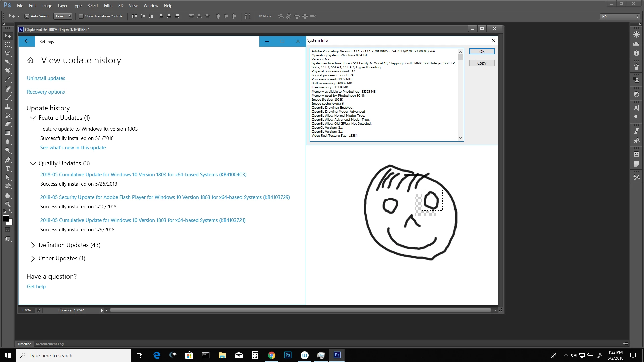Screen dimensions: 644x362
Task: Select the Horizontal Type tool
Action: (8, 169)
